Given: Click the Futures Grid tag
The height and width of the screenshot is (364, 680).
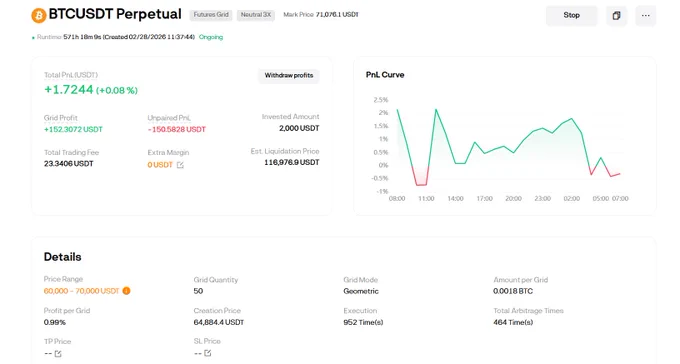Looking at the screenshot, I should (211, 15).
